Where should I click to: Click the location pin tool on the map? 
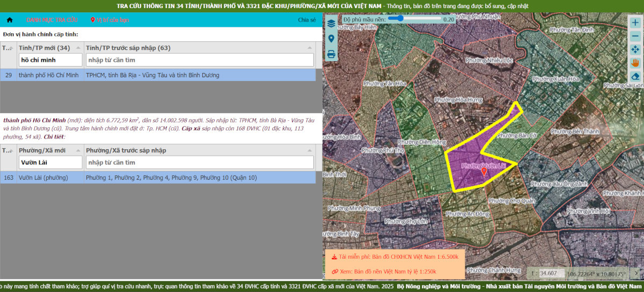click(331, 39)
